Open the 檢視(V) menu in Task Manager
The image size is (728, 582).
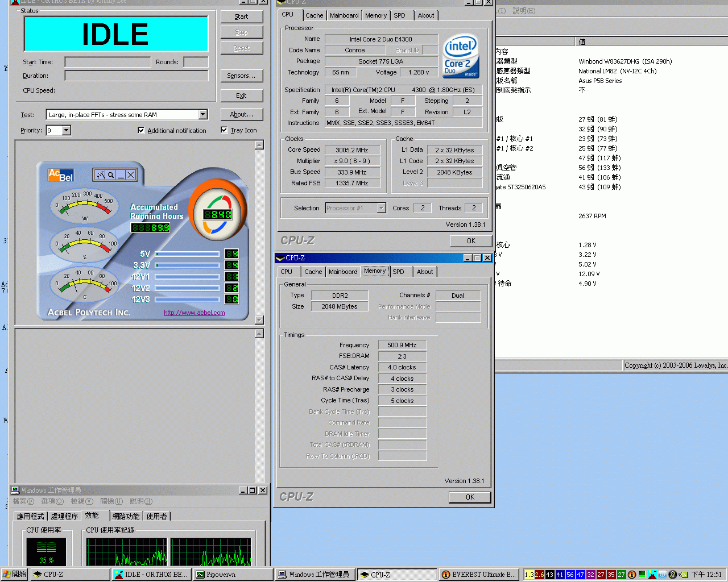[x=82, y=501]
